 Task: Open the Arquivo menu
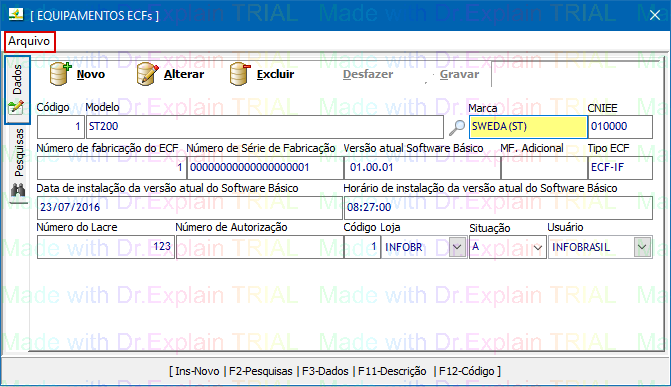29,42
